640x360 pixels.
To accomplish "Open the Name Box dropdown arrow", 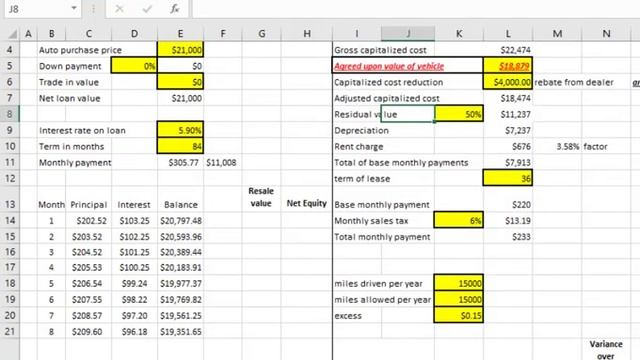I will 74,8.
